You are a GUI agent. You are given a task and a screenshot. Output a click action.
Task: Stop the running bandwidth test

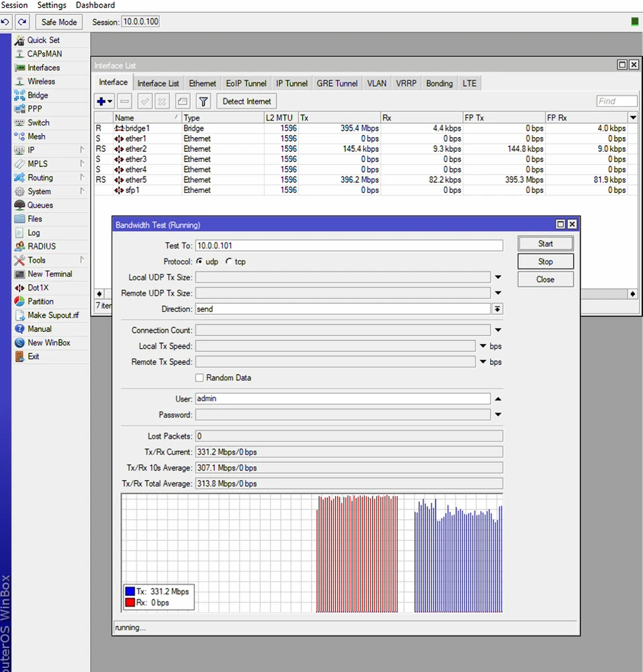(x=545, y=261)
